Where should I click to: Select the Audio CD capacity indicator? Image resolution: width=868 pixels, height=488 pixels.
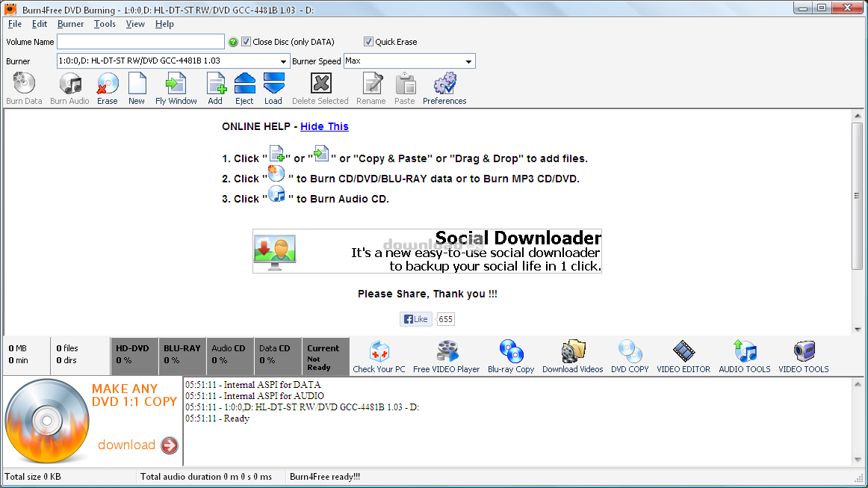[x=230, y=356]
